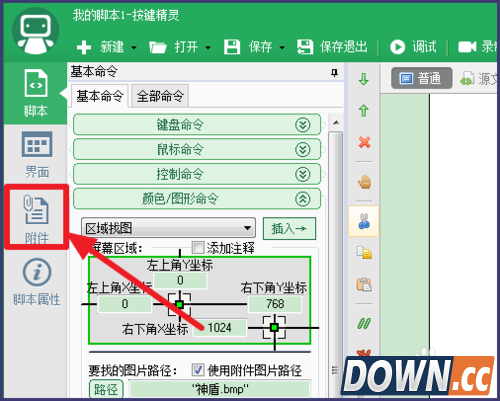Edit the 右下角X坐标 value 1024
Image resolution: width=500 pixels, height=401 pixels.
(220, 328)
